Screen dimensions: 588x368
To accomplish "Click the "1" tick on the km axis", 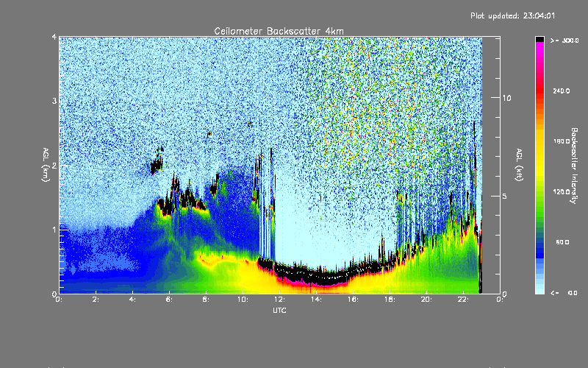I will pyautogui.click(x=54, y=230).
